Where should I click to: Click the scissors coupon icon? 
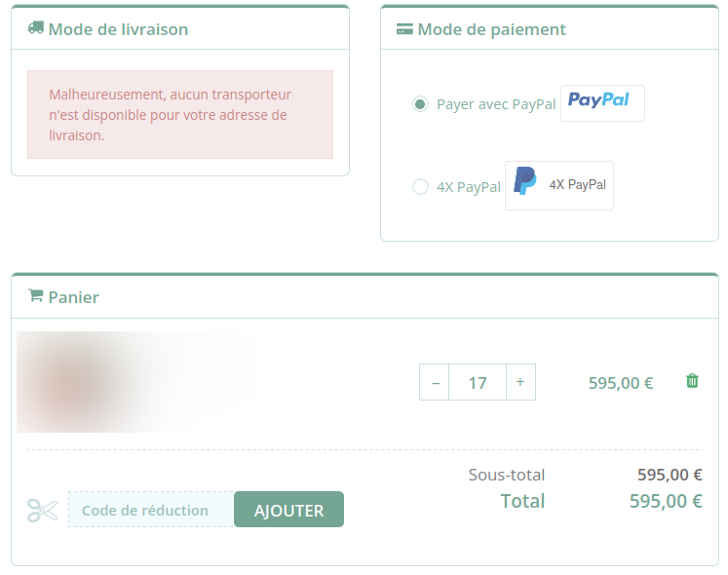pyautogui.click(x=42, y=511)
